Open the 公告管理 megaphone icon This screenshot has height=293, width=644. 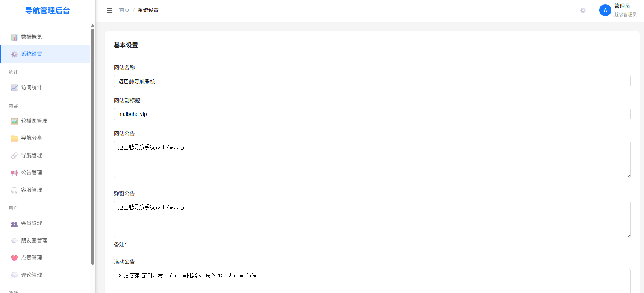[14, 173]
